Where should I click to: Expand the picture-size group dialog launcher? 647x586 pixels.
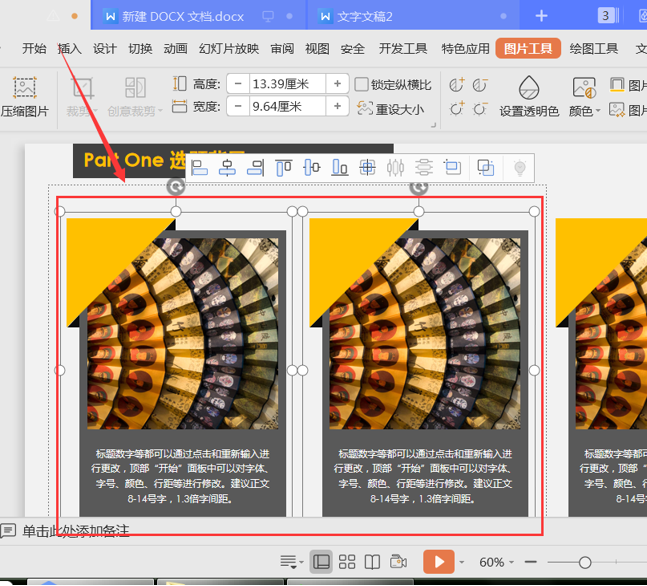(433, 125)
